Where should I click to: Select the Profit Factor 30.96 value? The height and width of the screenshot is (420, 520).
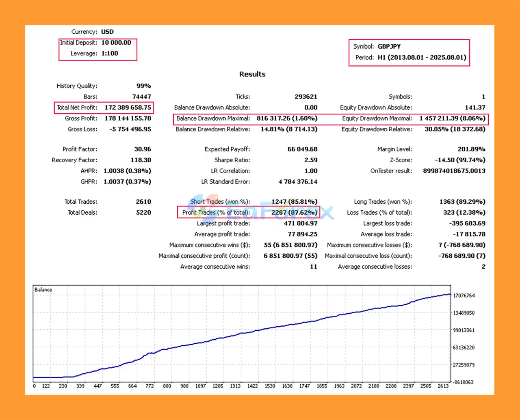click(143, 149)
